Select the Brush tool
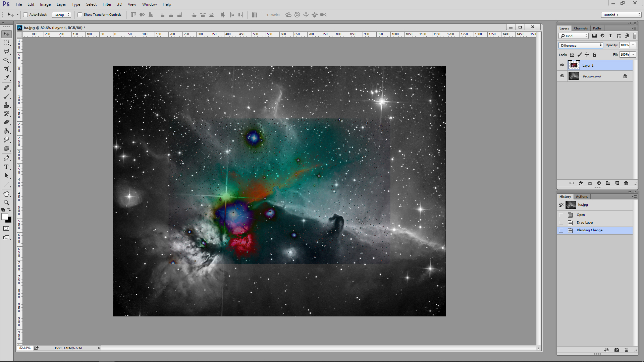 (x=6, y=96)
